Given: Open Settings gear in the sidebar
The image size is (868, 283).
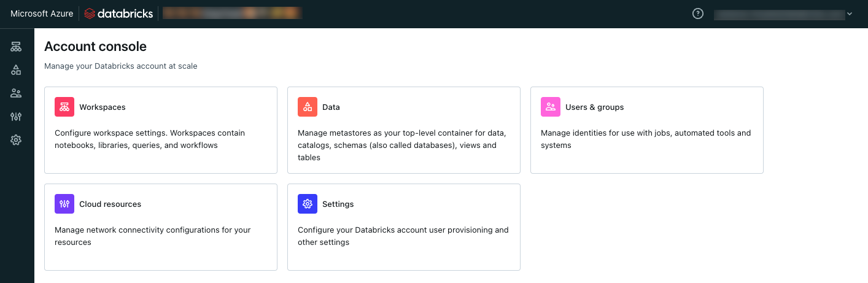Looking at the screenshot, I should click(16, 140).
